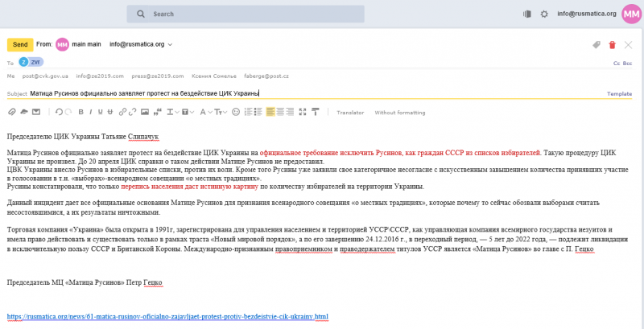This screenshot has width=644, height=329.
Task: Toggle strikethrough formatting
Action: click(110, 112)
